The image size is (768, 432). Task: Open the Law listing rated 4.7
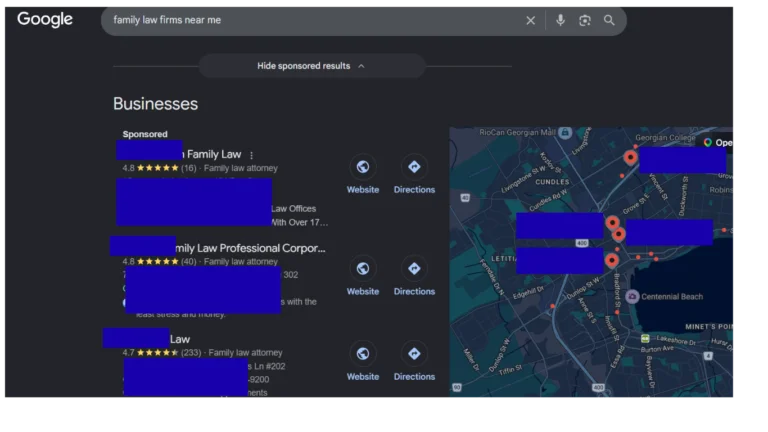(180, 339)
